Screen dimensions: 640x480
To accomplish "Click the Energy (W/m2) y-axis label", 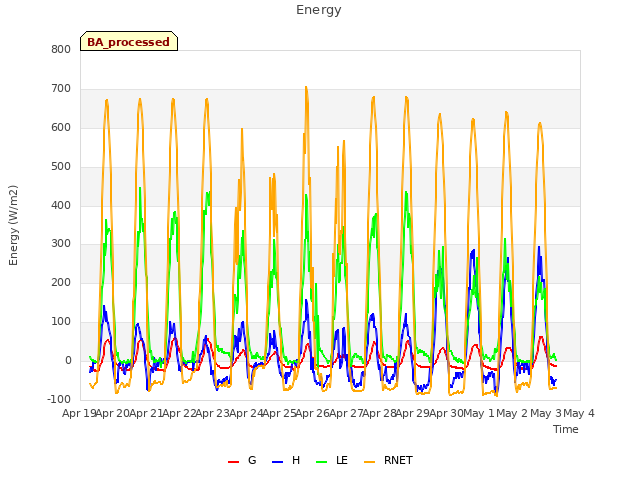I will coord(13,225).
